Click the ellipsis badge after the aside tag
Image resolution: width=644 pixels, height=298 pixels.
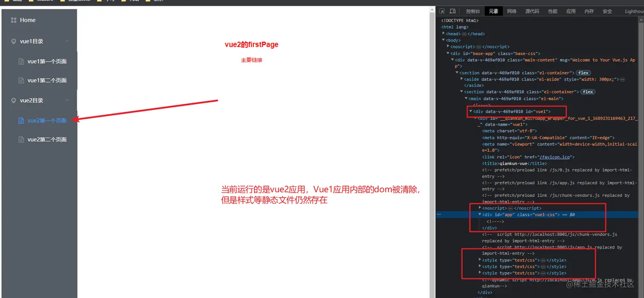pos(623,79)
